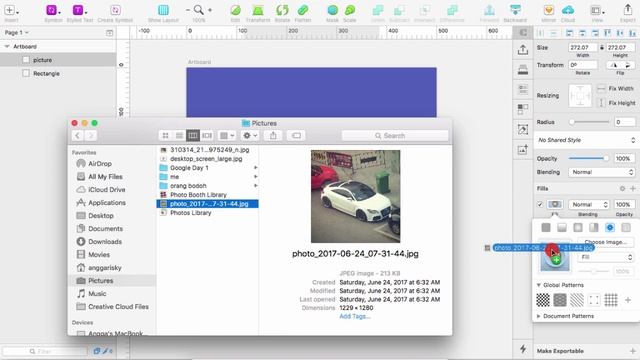Expand the Document Patterns section
The height and width of the screenshot is (360, 640).
click(539, 316)
